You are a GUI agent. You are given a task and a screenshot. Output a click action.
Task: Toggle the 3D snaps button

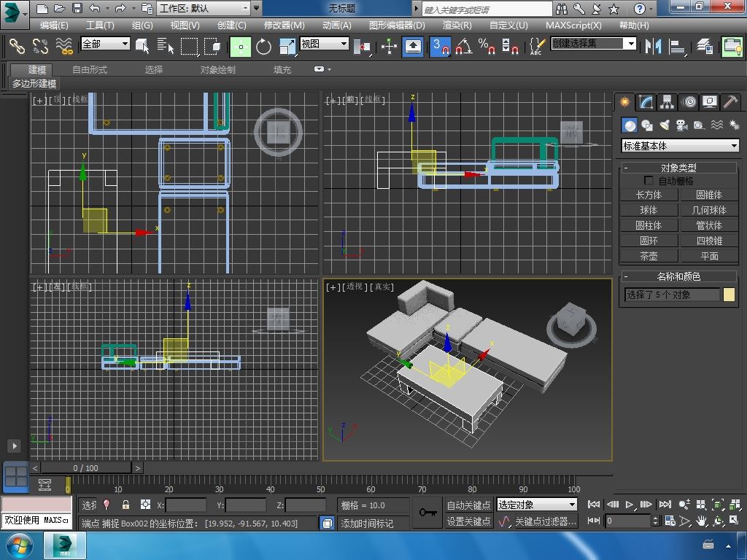click(x=441, y=47)
